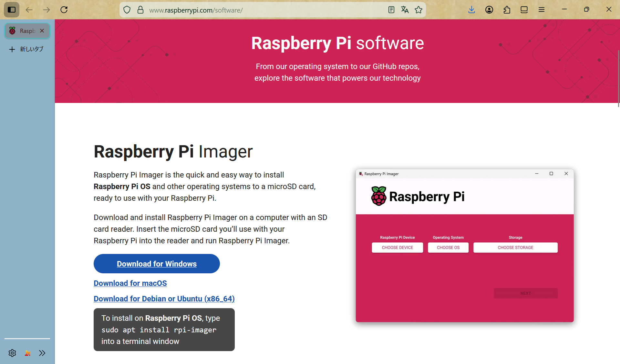The height and width of the screenshot is (364, 620).
Task: Click the translate page icon
Action: pos(405,10)
